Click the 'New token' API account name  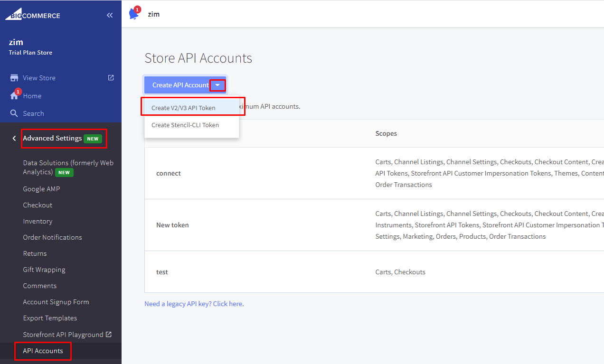pyautogui.click(x=172, y=225)
